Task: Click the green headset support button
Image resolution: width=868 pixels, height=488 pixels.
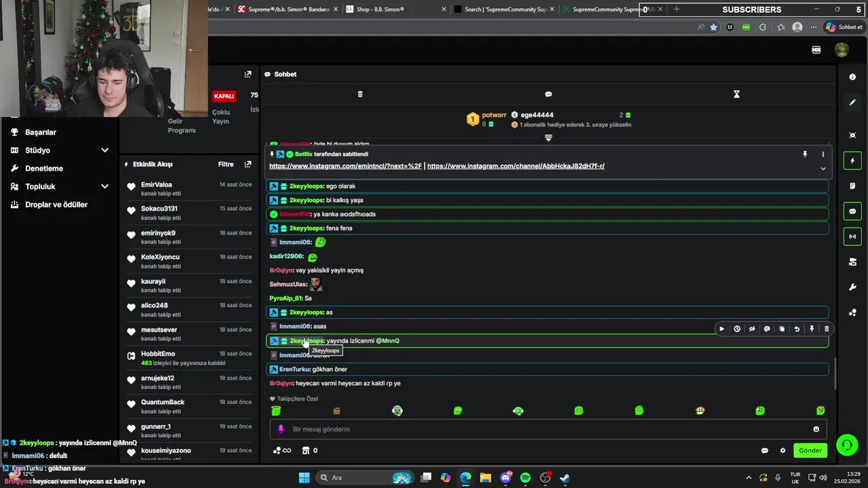Action: [847, 445]
